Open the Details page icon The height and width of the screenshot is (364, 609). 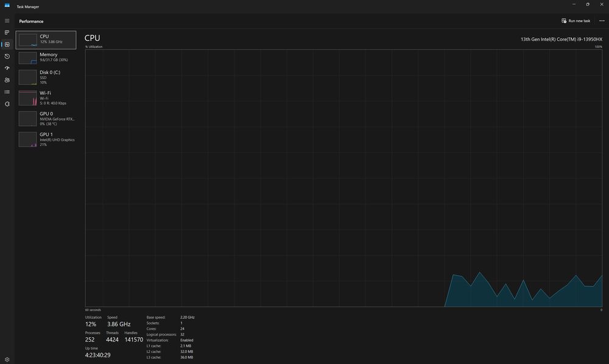pos(7,92)
